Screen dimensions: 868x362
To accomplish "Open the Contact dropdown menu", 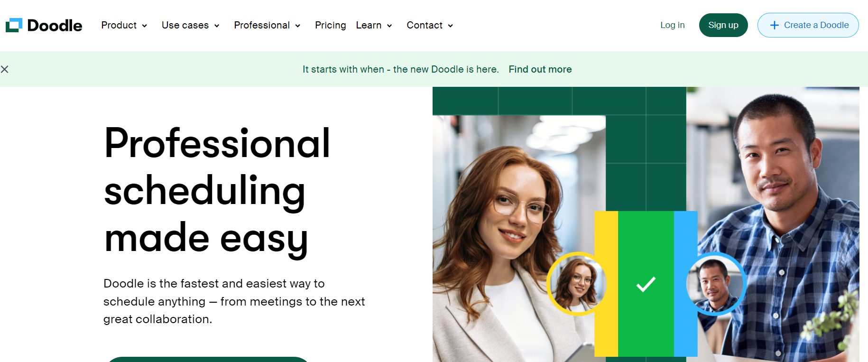I will click(430, 25).
